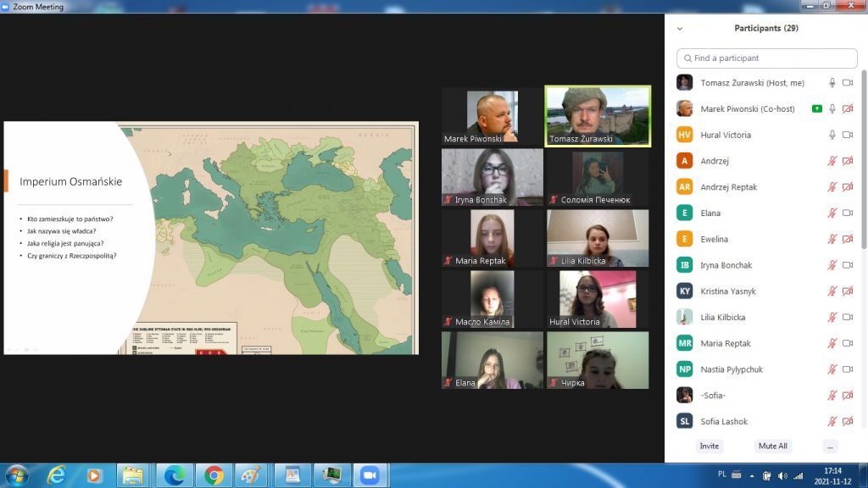Show hidden tray icons with the arrow

click(720, 475)
